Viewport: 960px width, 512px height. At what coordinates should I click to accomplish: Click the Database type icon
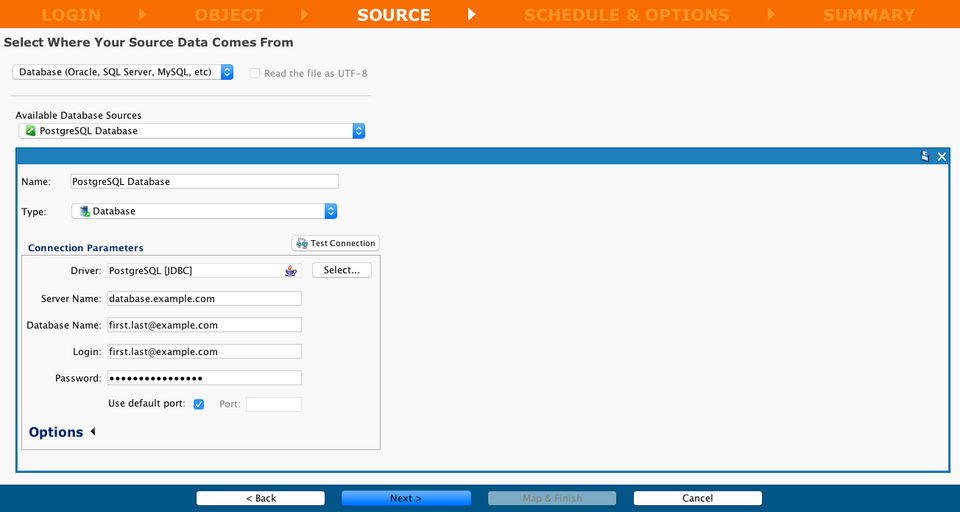point(84,211)
